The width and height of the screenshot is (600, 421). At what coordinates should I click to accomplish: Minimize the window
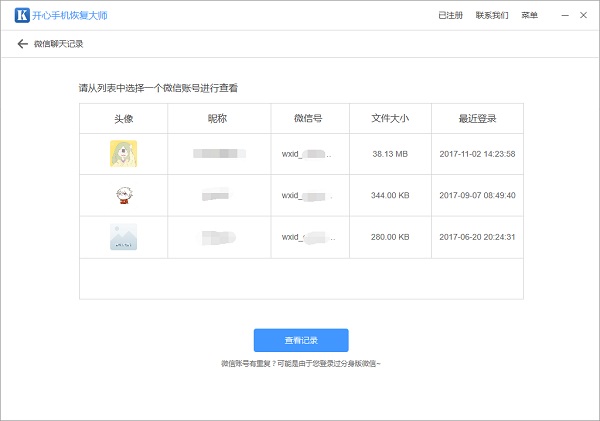point(565,15)
